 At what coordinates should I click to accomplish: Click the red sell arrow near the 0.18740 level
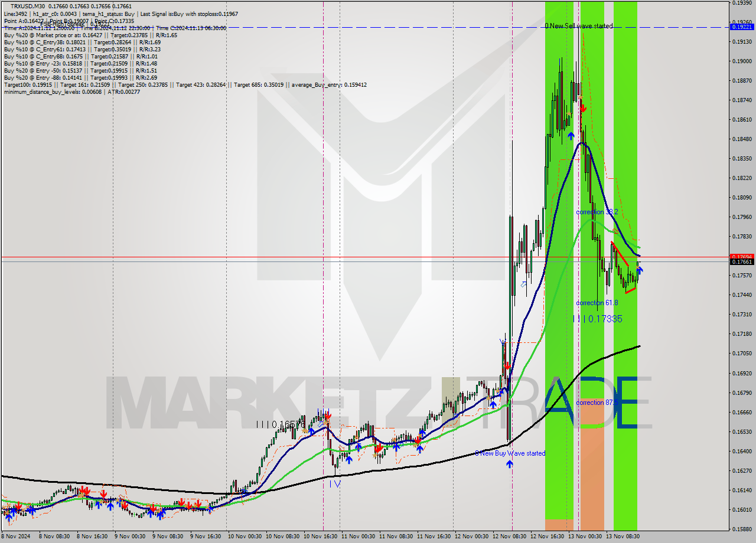point(582,109)
